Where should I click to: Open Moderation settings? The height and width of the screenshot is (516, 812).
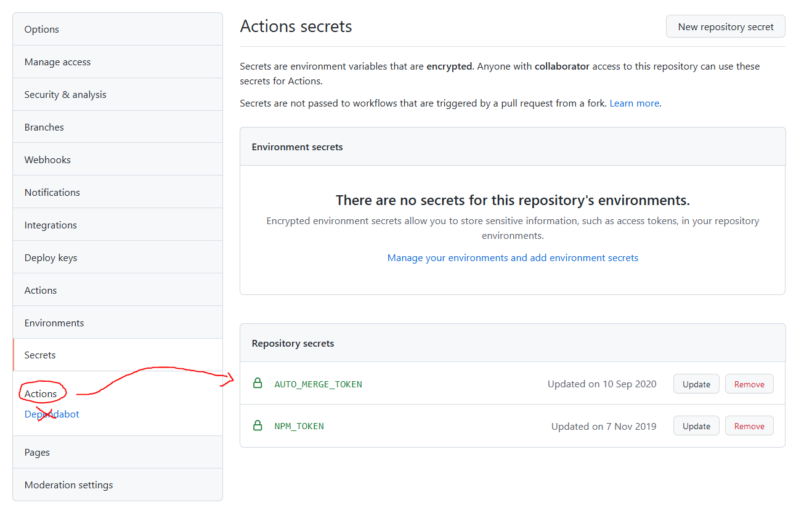click(x=118, y=485)
